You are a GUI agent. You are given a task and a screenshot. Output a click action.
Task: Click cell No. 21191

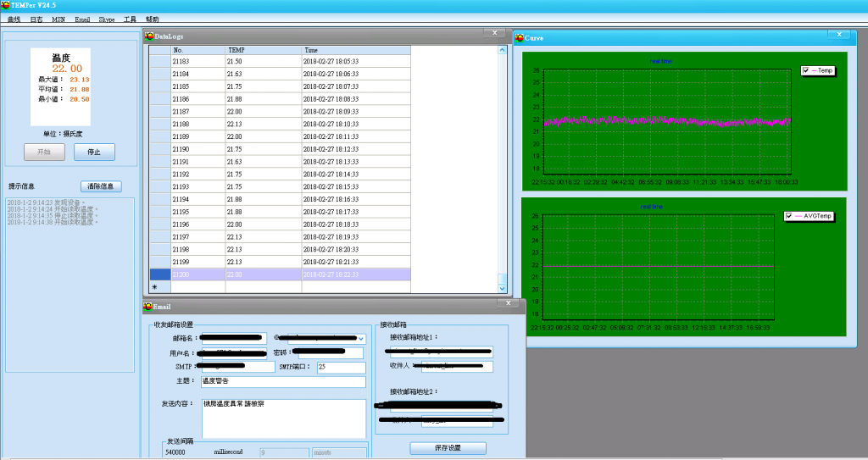(x=198, y=162)
